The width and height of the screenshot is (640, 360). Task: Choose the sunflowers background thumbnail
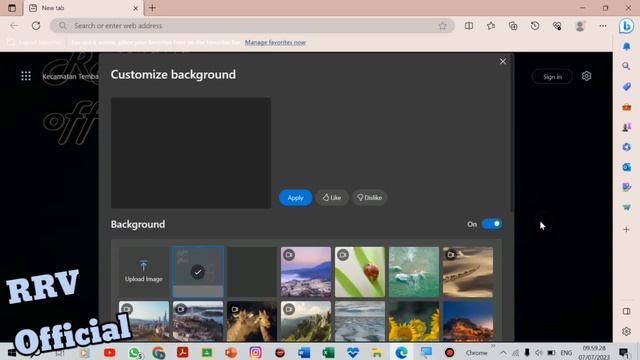pyautogui.click(x=414, y=321)
